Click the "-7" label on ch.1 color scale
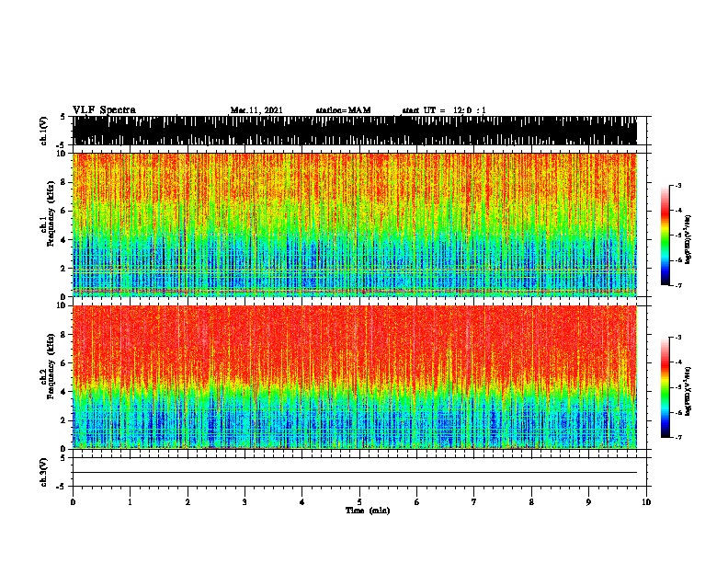 point(677,285)
